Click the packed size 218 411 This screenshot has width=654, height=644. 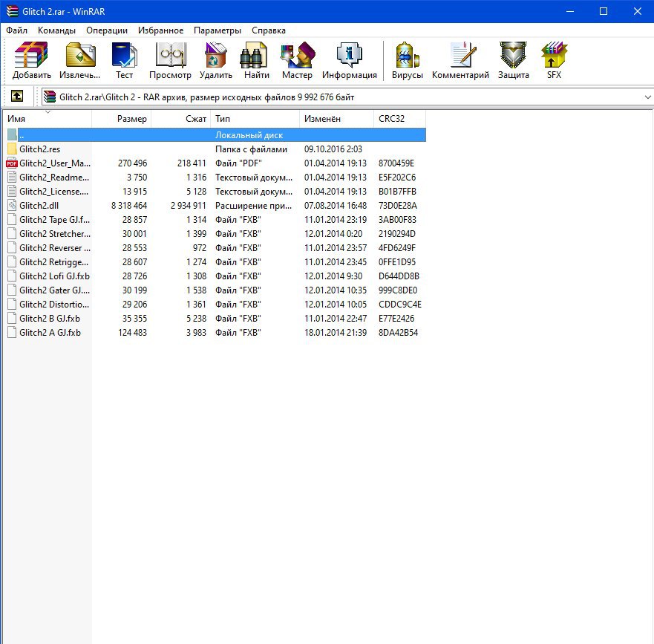192,163
